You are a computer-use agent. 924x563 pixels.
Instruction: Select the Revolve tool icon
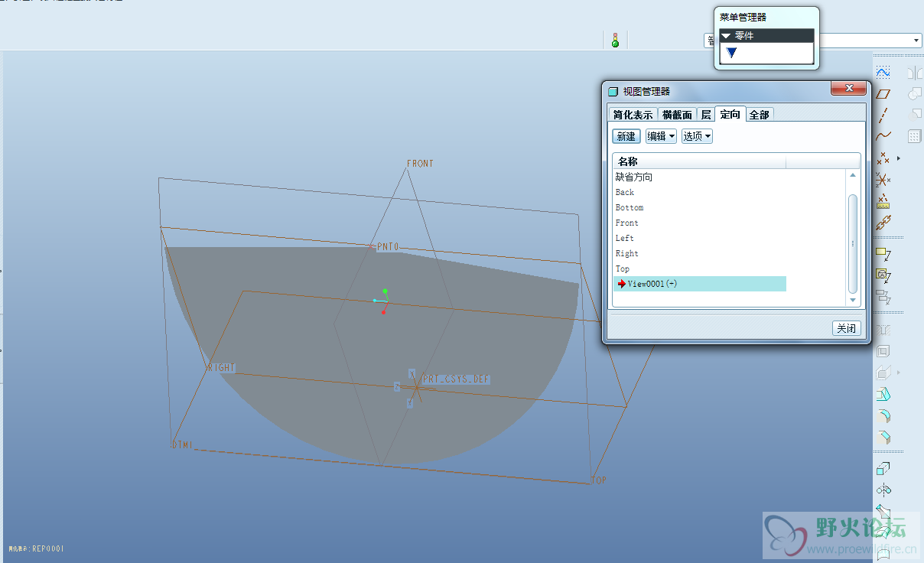(883, 490)
